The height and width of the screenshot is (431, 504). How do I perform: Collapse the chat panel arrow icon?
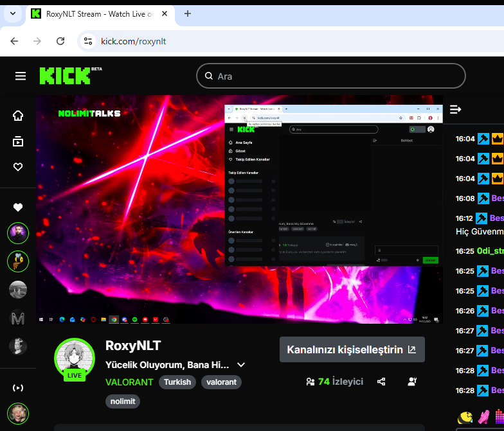tap(455, 109)
